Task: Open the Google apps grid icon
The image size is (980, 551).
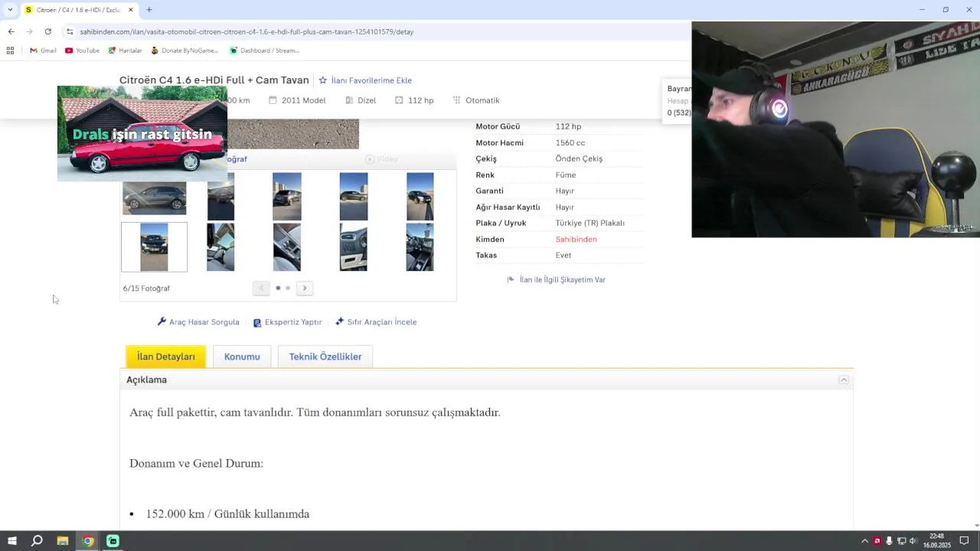Action: [x=10, y=51]
